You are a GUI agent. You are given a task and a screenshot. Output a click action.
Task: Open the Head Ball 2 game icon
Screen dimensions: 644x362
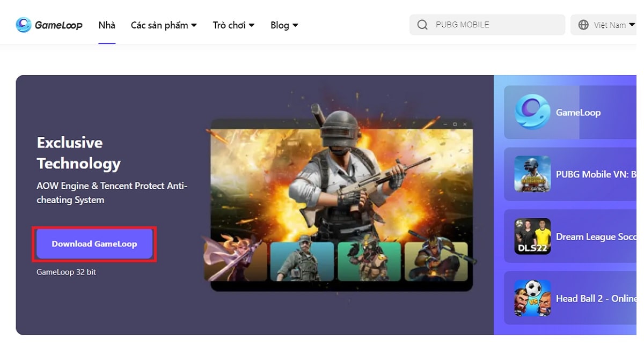(532, 298)
